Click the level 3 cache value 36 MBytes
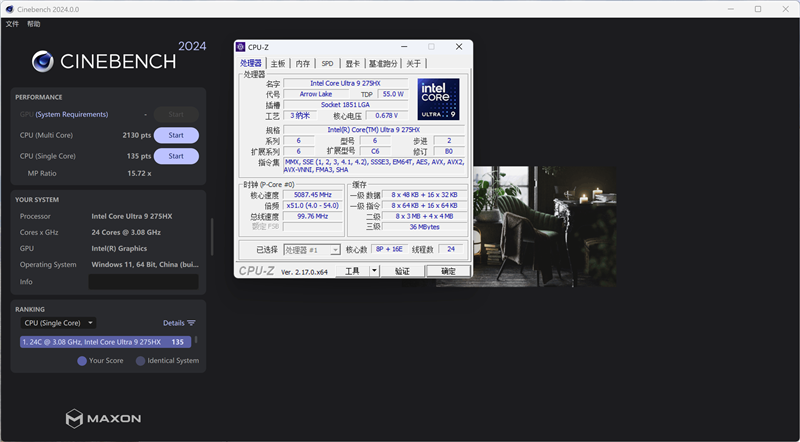Viewport: 800px width, 442px height. 424,227
